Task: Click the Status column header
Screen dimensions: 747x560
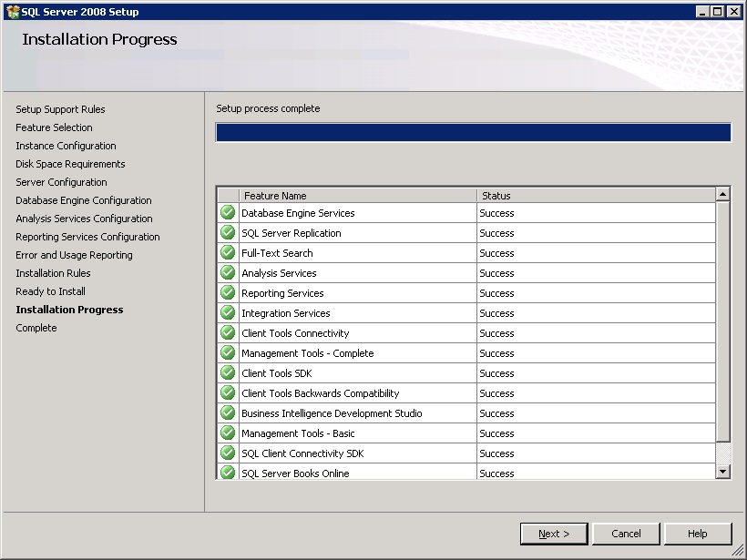Action: (596, 195)
